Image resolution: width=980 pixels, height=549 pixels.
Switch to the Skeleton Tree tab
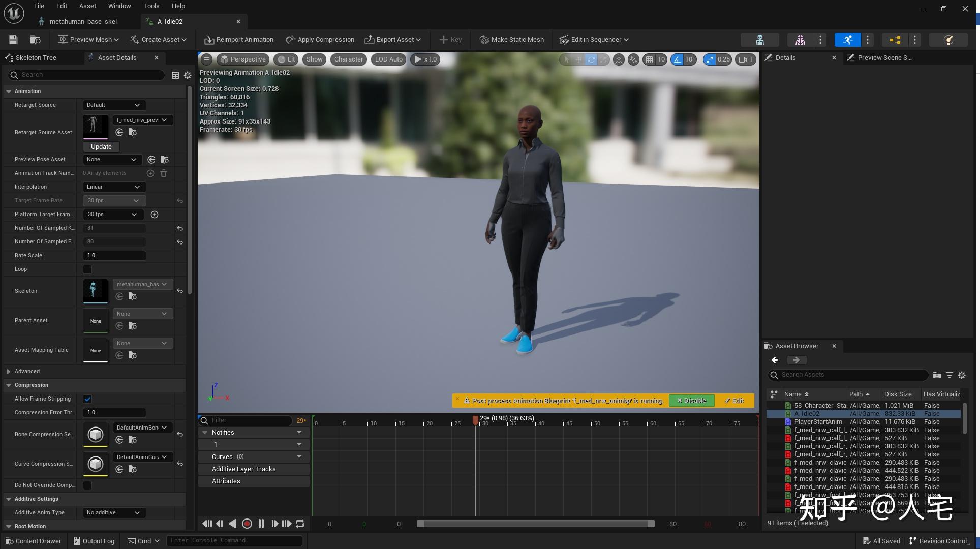point(36,58)
